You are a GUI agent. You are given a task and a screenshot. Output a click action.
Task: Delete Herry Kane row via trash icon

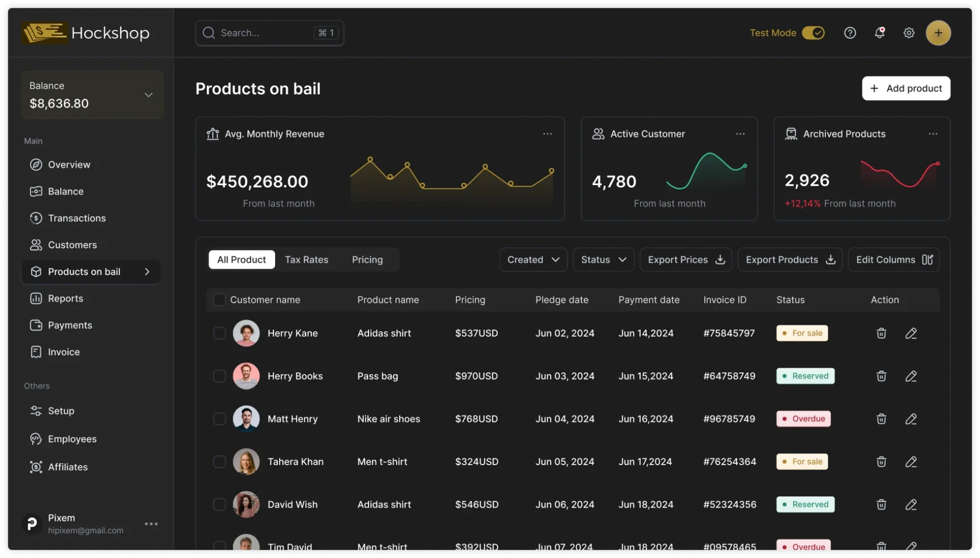pos(881,333)
